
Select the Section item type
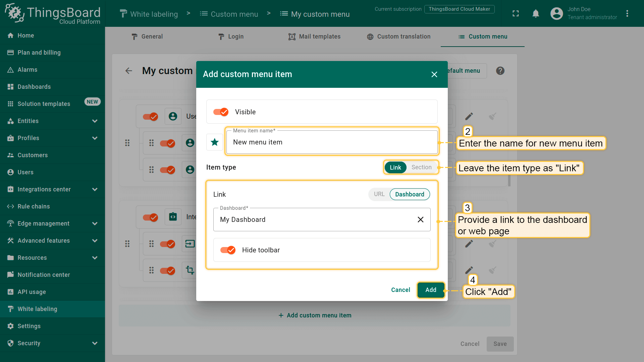point(421,167)
